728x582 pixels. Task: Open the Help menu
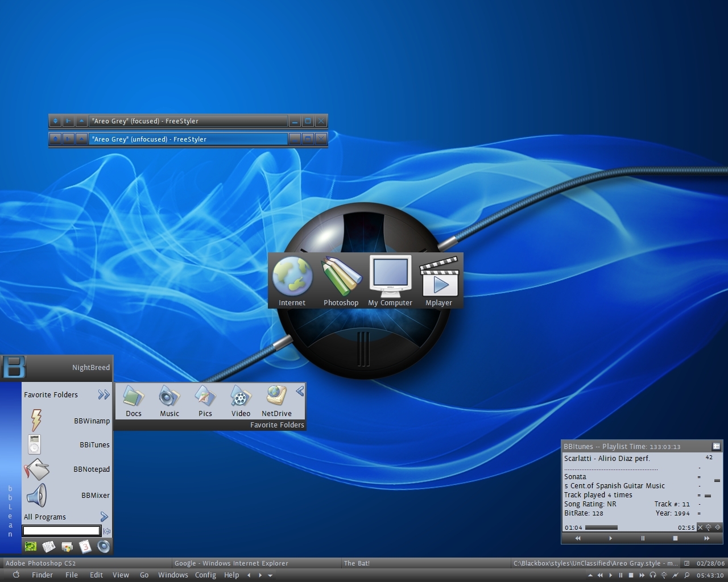click(x=231, y=575)
